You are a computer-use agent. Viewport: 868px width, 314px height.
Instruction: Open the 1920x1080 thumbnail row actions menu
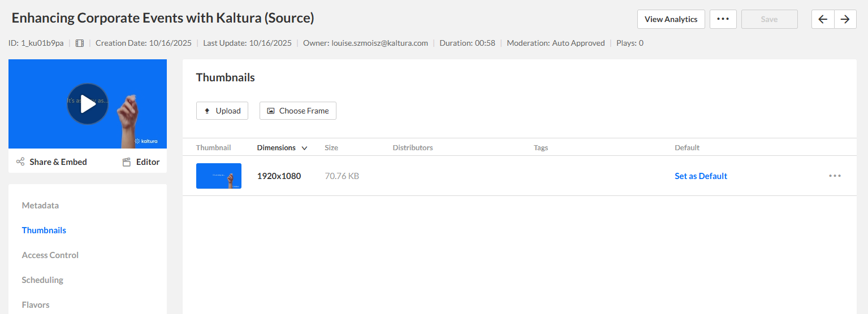tap(835, 176)
